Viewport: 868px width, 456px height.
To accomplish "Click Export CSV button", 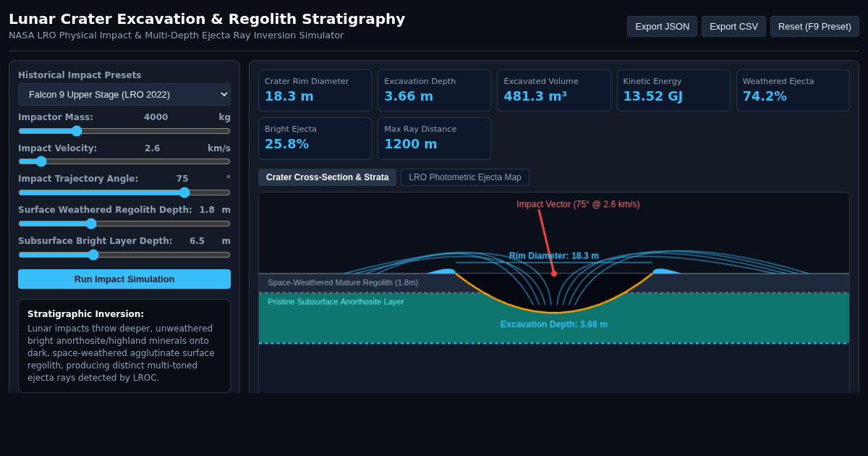I will [733, 27].
